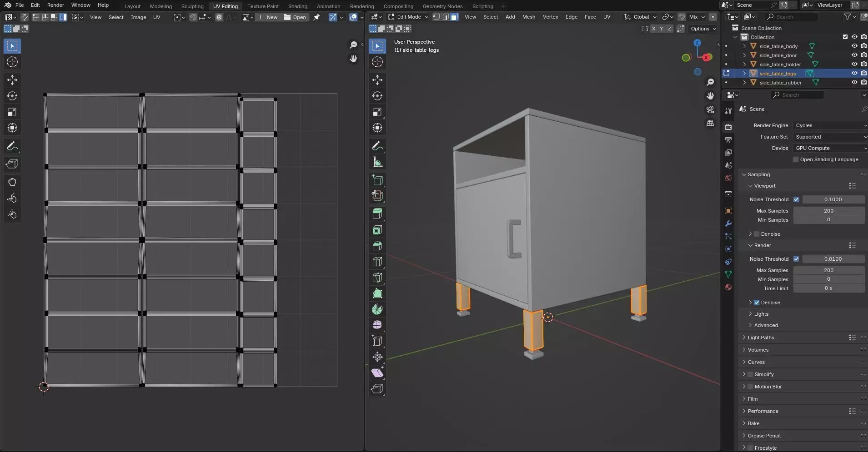Enable the Simplify checkbox

[x=750, y=374]
